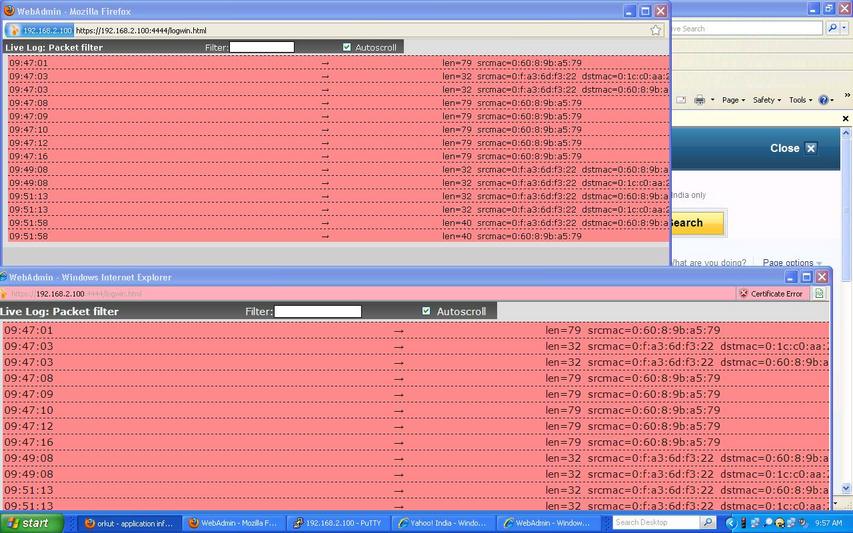Click the 'What are you doing?' link
Screen dimensions: 853x533
709,262
